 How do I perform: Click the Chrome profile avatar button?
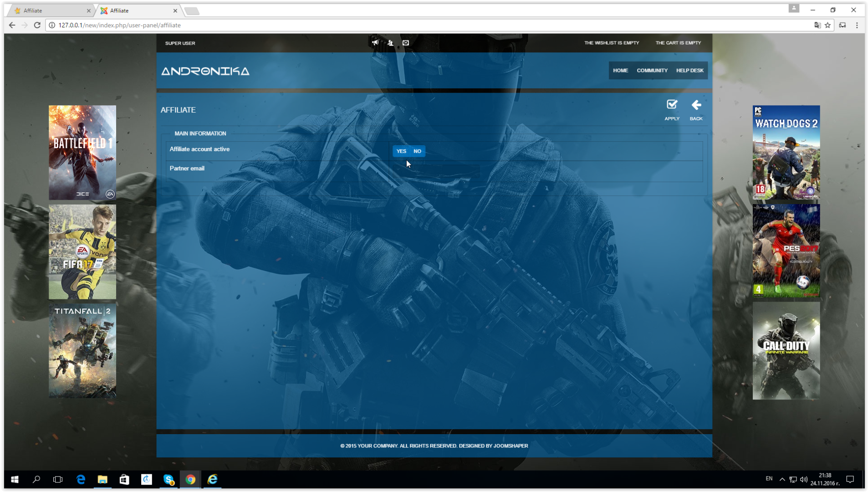tap(794, 9)
